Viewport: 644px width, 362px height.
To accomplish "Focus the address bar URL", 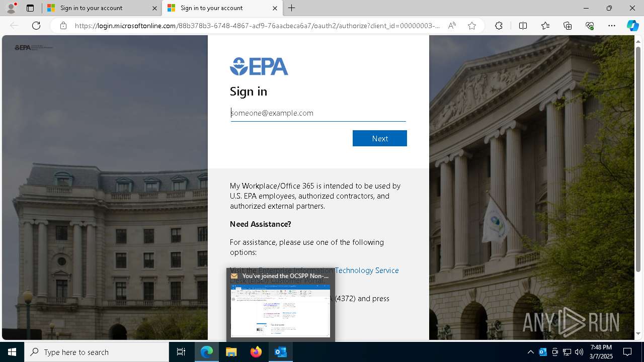I will point(257,26).
